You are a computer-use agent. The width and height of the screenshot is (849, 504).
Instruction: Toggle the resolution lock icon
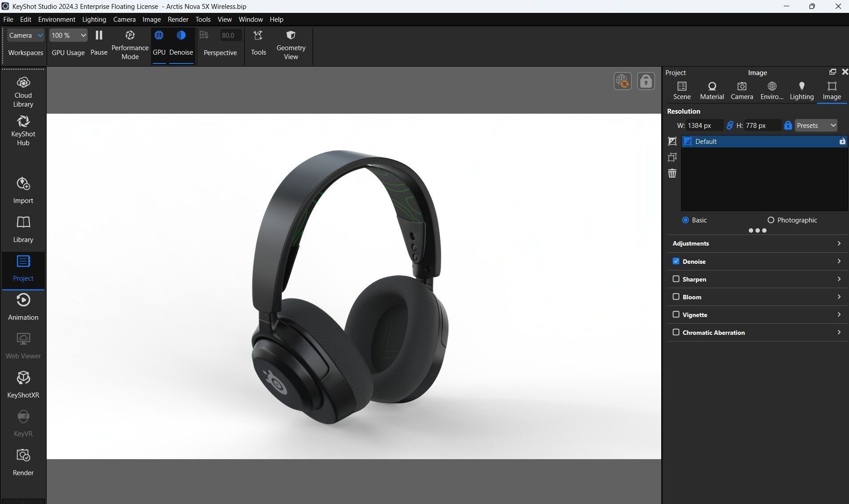(x=788, y=126)
